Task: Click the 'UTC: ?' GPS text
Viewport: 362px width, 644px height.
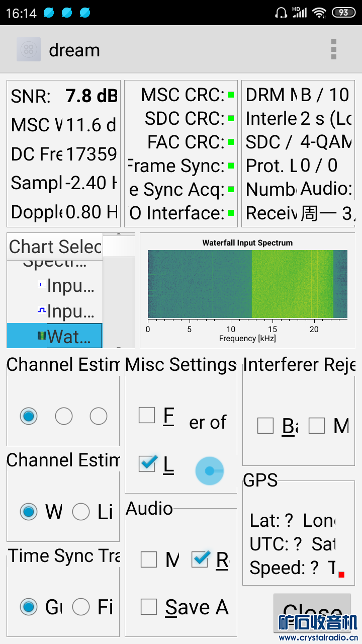Action: 276,544
